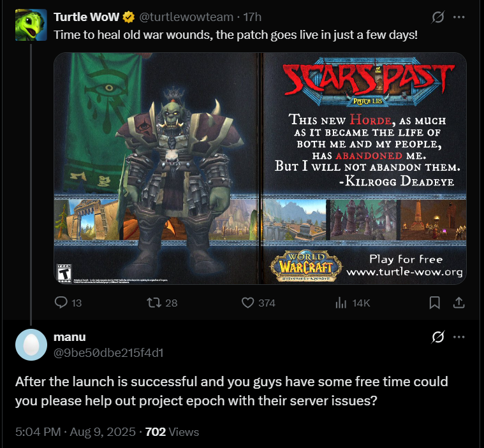View analytics showing 14K views
Viewport: 484px width, 448px height.
[x=353, y=303]
